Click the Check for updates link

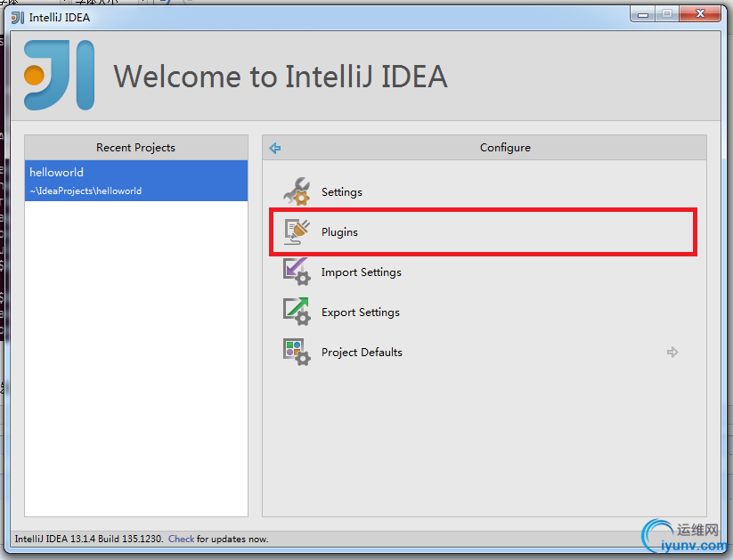tap(181, 539)
